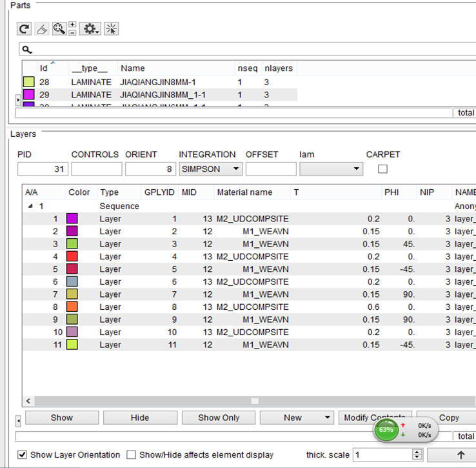Toggle Show/Hide affects element display checkbox
476x468 pixels.
pos(132,455)
